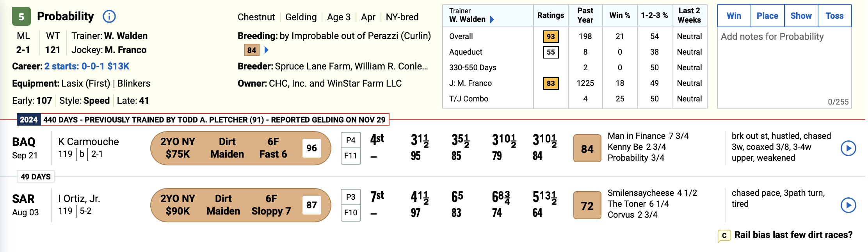This screenshot has width=868, height=252.
Task: Play the SAR Aug 03 race replay
Action: (x=848, y=205)
